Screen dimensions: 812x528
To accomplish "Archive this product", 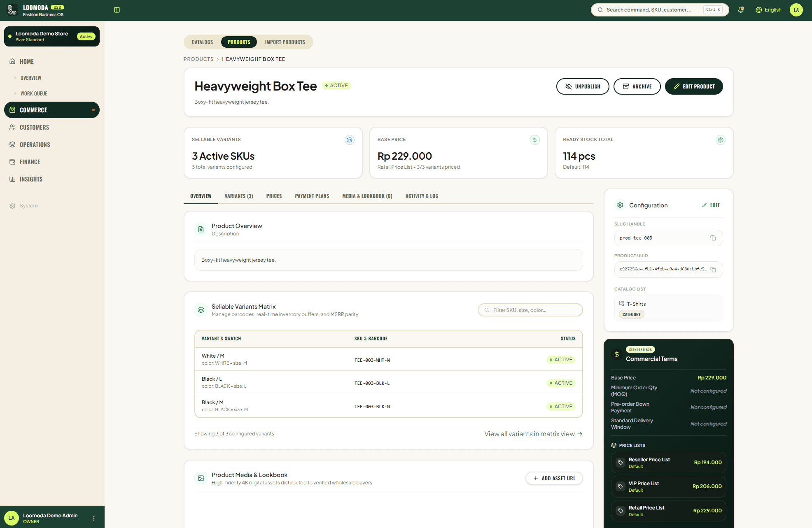I will [637, 86].
